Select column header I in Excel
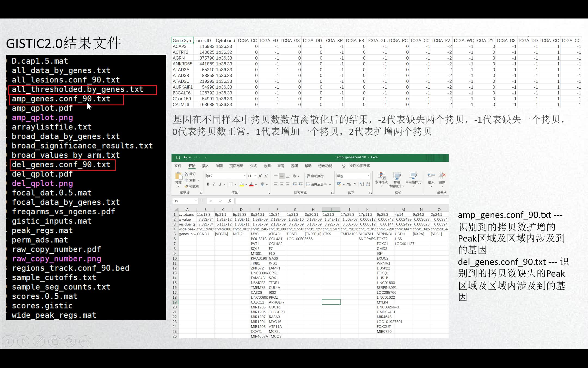Screen dimensions: 588x368 pos(331,209)
